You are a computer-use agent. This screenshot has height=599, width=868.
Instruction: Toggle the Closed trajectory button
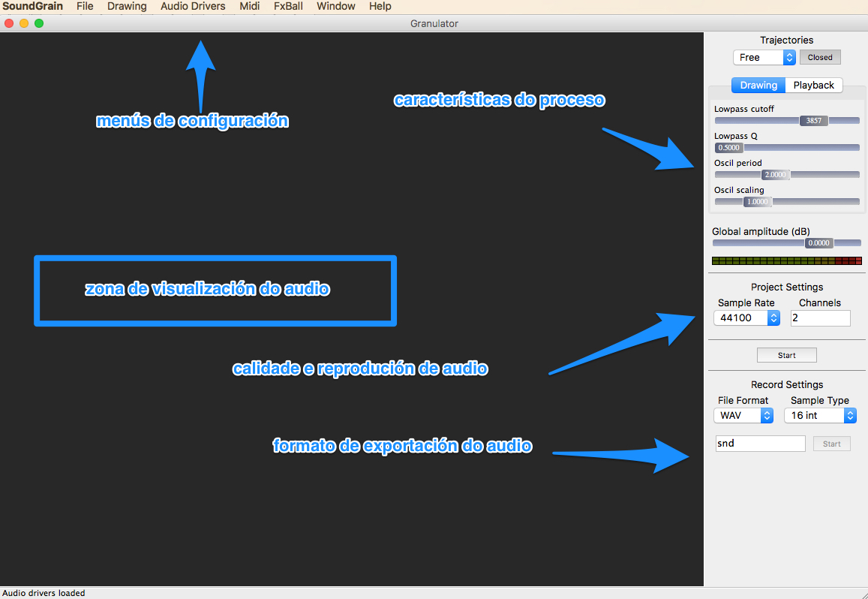point(820,57)
